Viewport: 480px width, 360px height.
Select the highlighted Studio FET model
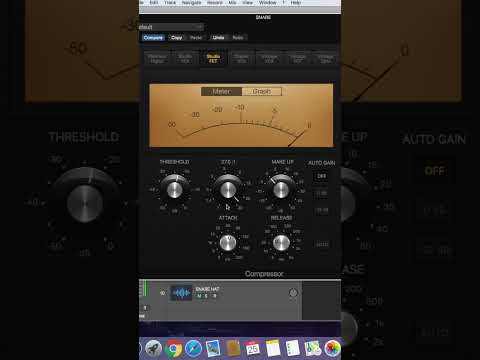pyautogui.click(x=213, y=59)
